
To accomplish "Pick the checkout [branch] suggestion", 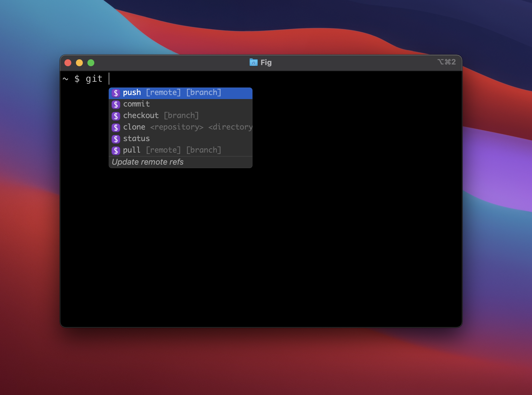I will [181, 116].
